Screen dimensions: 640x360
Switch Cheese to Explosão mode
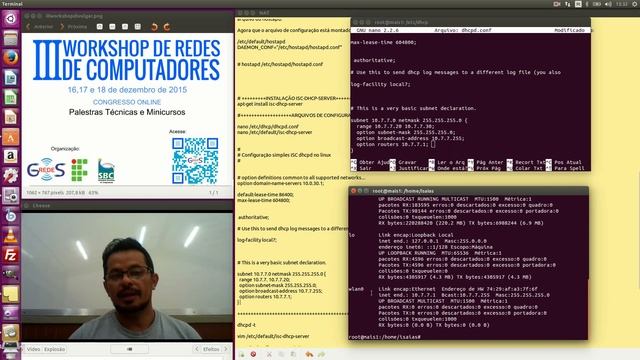tap(54, 349)
